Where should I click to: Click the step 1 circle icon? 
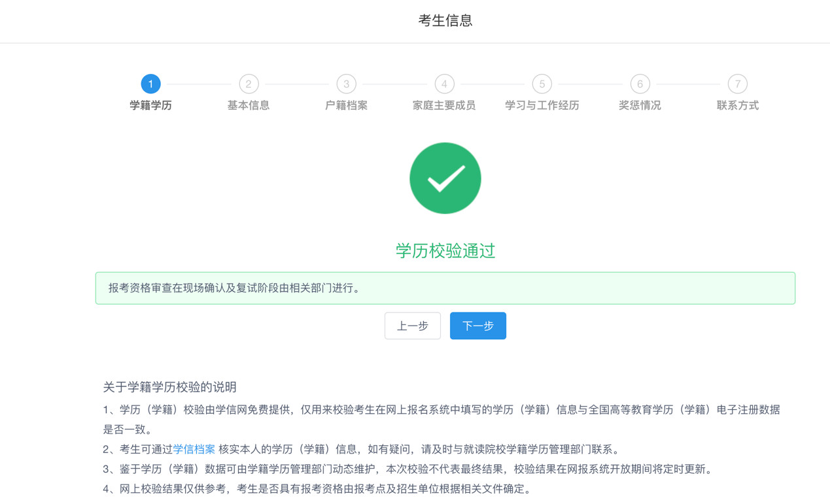pos(150,84)
